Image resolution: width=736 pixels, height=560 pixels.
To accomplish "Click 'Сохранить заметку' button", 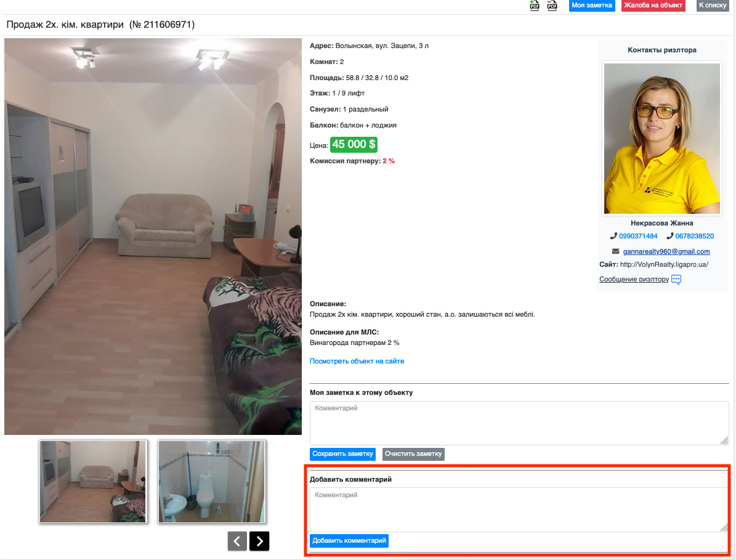I will pyautogui.click(x=342, y=454).
